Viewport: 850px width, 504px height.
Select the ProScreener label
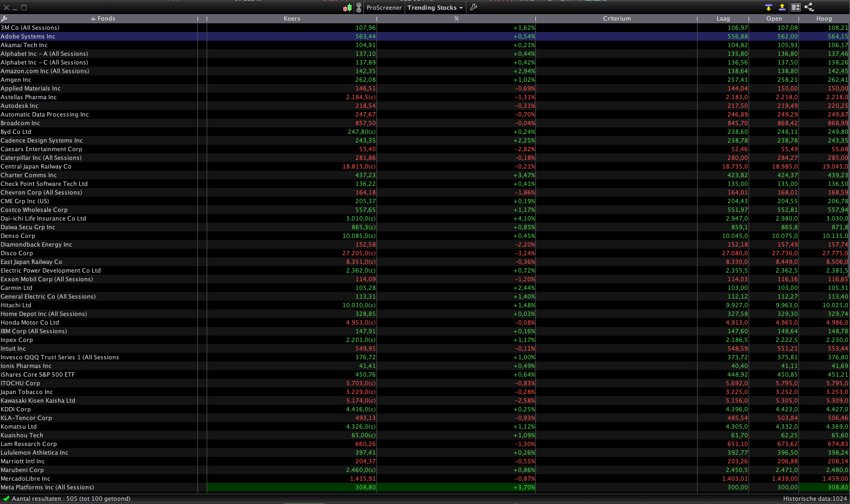(x=384, y=8)
